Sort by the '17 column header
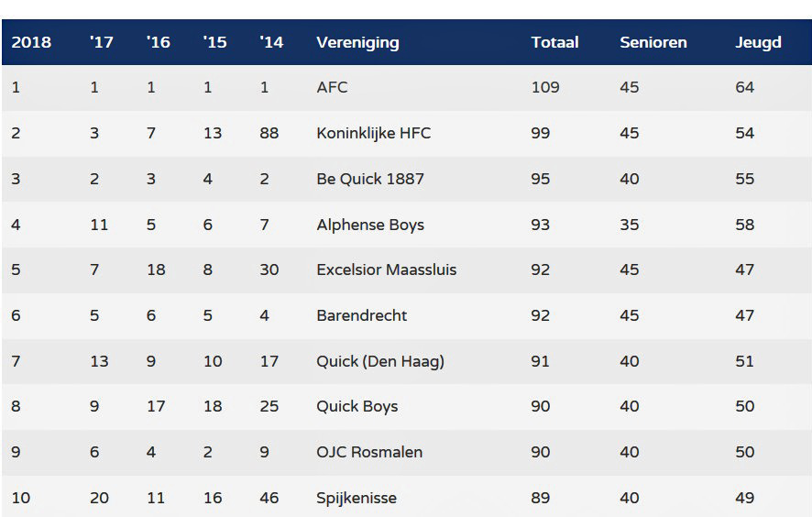812x517 pixels. click(x=101, y=42)
